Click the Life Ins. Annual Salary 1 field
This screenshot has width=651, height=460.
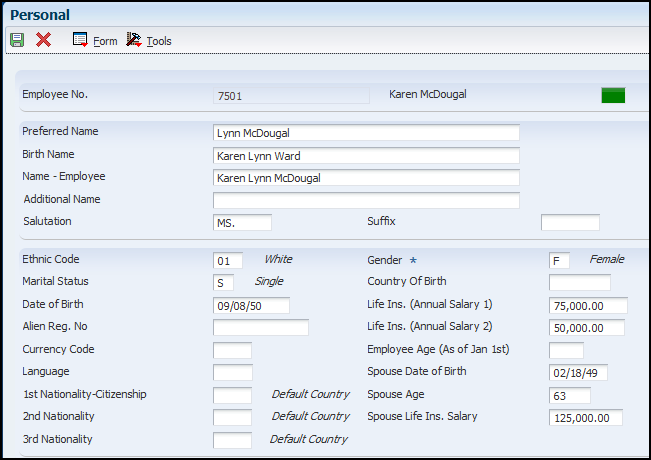[588, 306]
